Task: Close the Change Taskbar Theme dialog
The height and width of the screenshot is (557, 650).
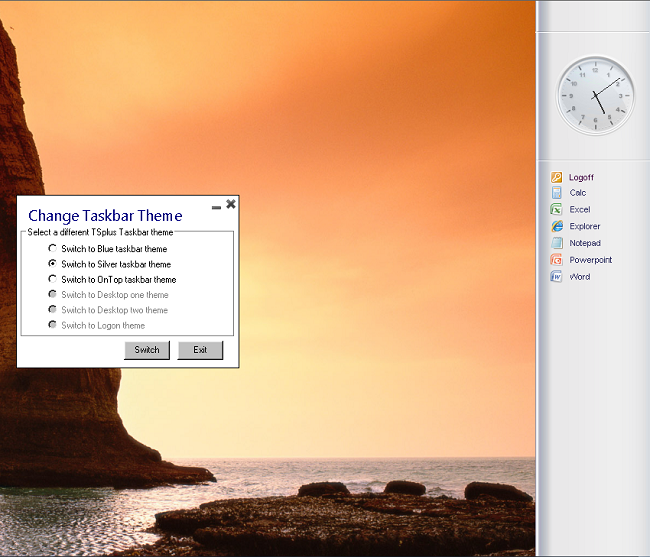Action: point(231,204)
